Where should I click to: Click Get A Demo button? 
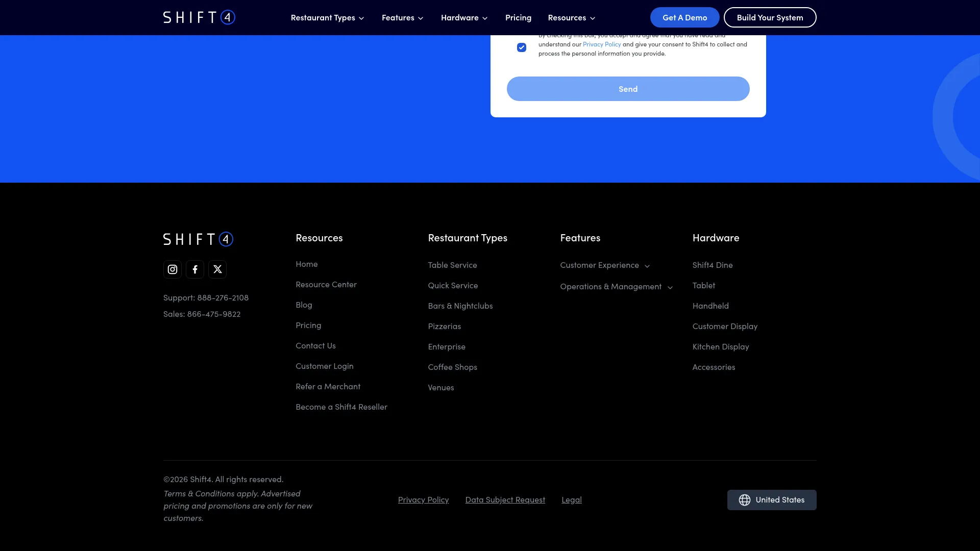685,17
